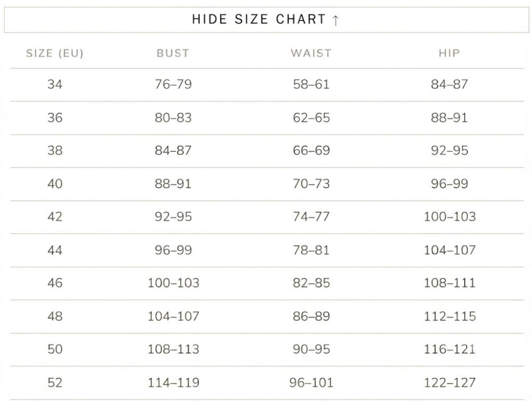Click size 40 row label
532x401 pixels.
(55, 184)
